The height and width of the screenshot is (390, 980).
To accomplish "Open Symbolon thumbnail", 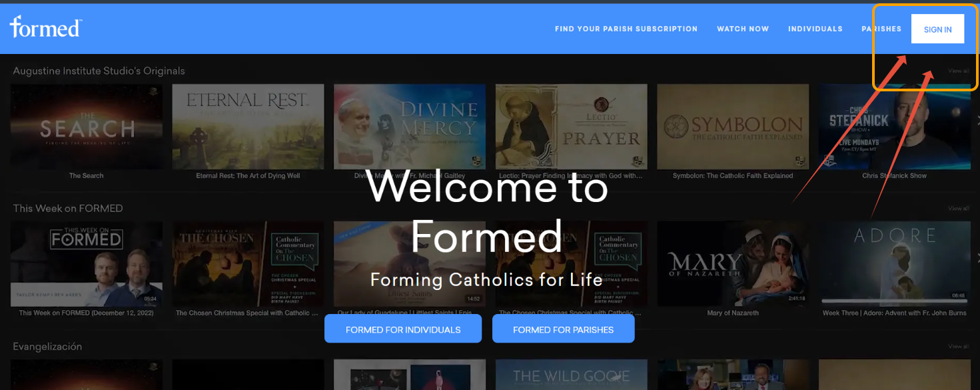I will coord(733,127).
